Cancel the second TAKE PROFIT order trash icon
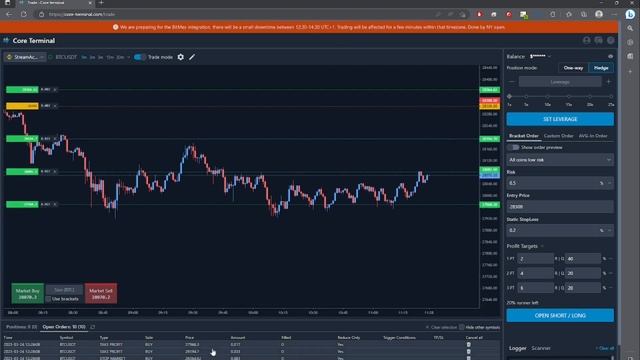 (469, 351)
